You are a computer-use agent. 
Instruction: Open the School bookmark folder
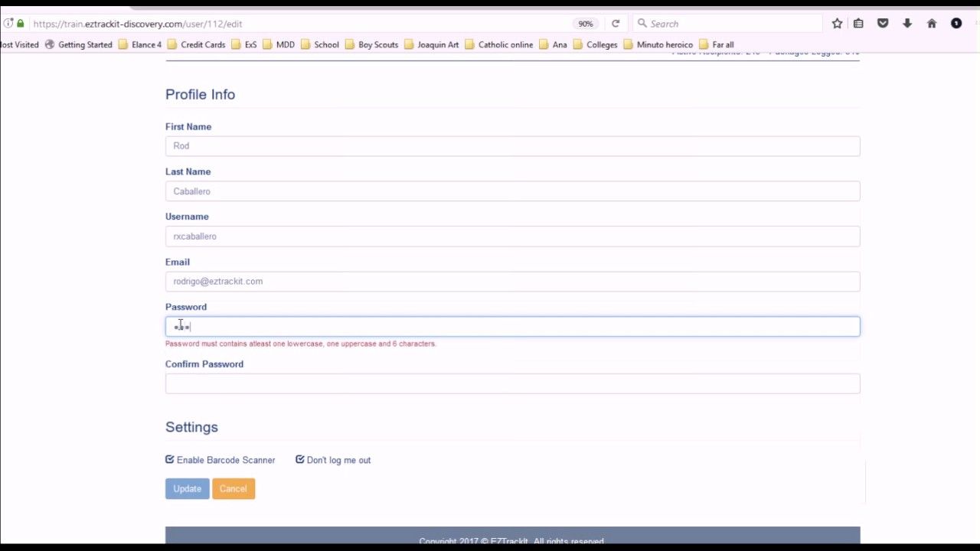tap(319, 44)
